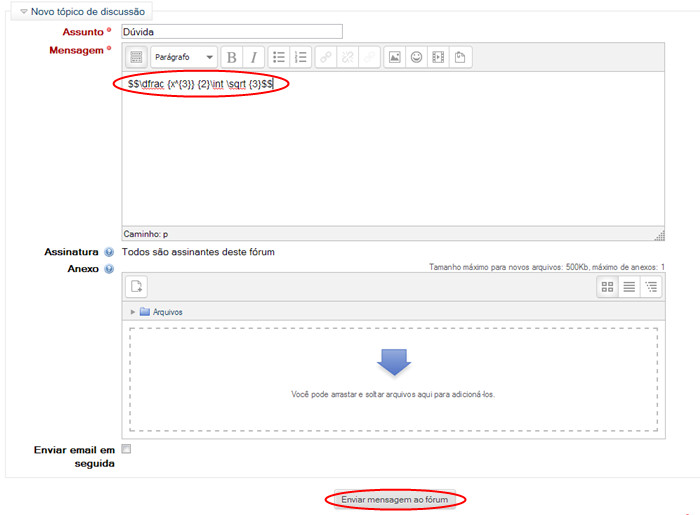
Task: Click the add file icon in Anexo
Action: (x=138, y=287)
